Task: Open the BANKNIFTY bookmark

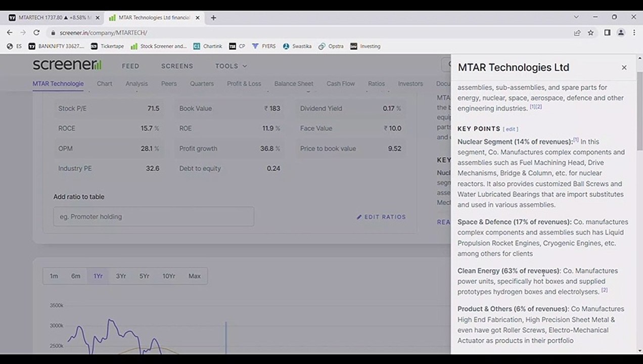Action: [x=56, y=46]
